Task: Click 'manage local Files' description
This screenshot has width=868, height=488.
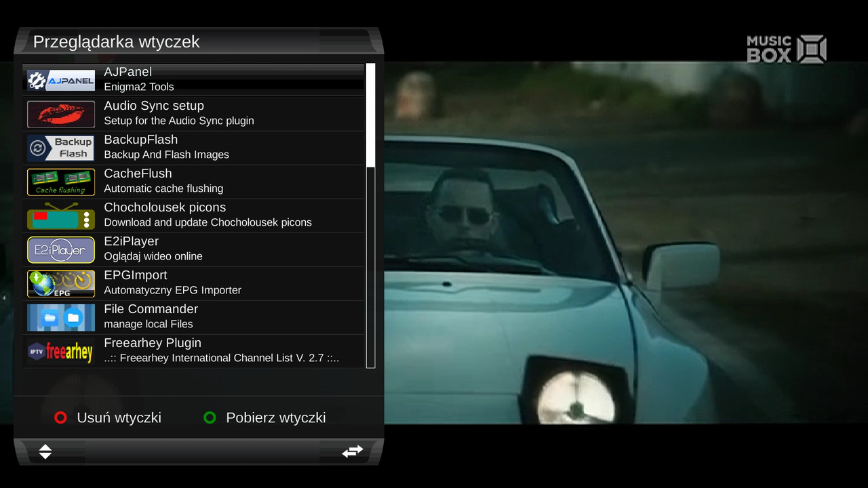Action: 149,324
